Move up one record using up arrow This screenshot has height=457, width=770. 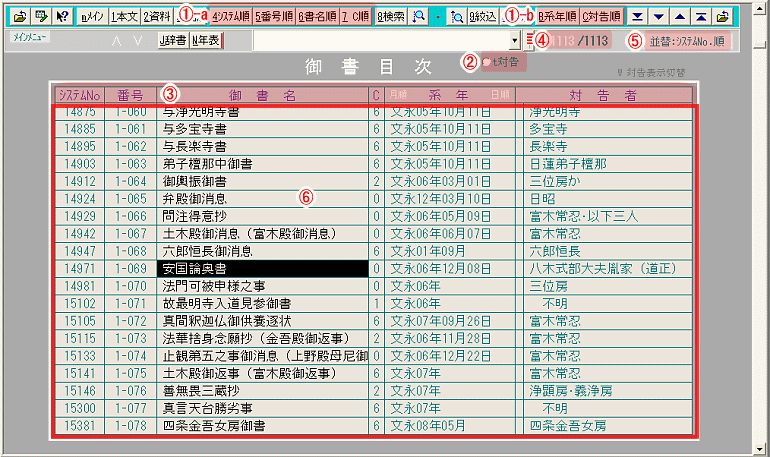[x=681, y=17]
